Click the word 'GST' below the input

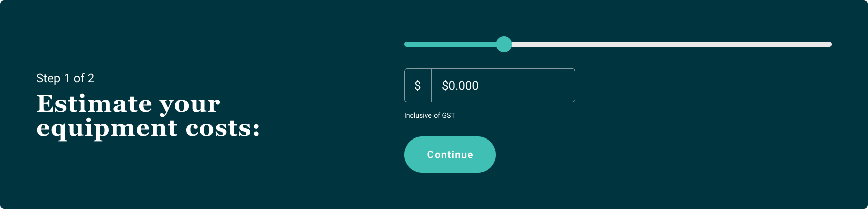click(448, 115)
